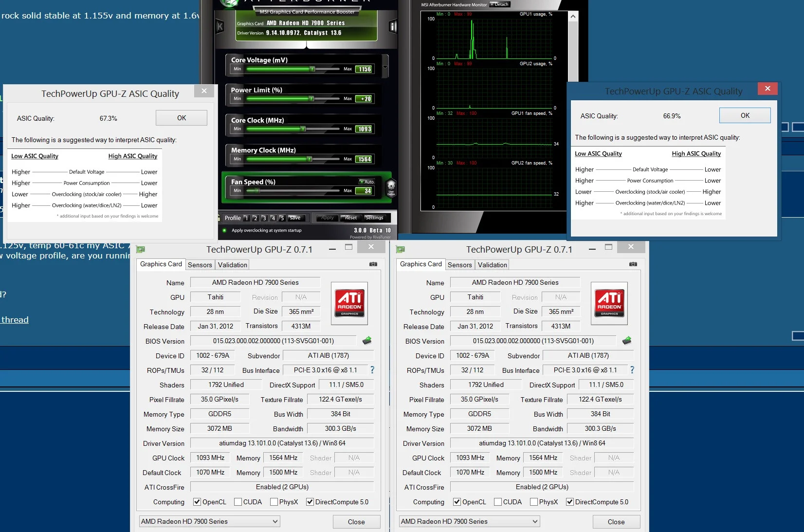This screenshot has width=804, height=532.
Task: Click the Detach button on hardware monitor
Action: (500, 4)
